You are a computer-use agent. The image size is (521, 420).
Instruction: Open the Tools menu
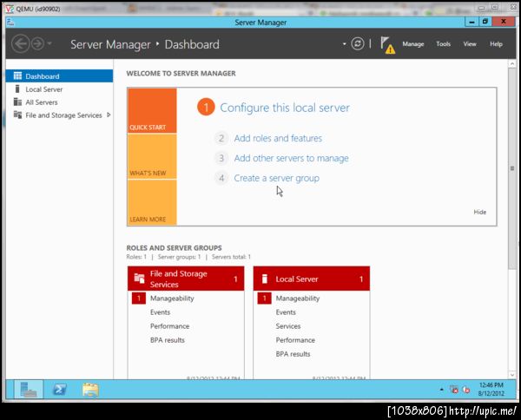click(443, 44)
